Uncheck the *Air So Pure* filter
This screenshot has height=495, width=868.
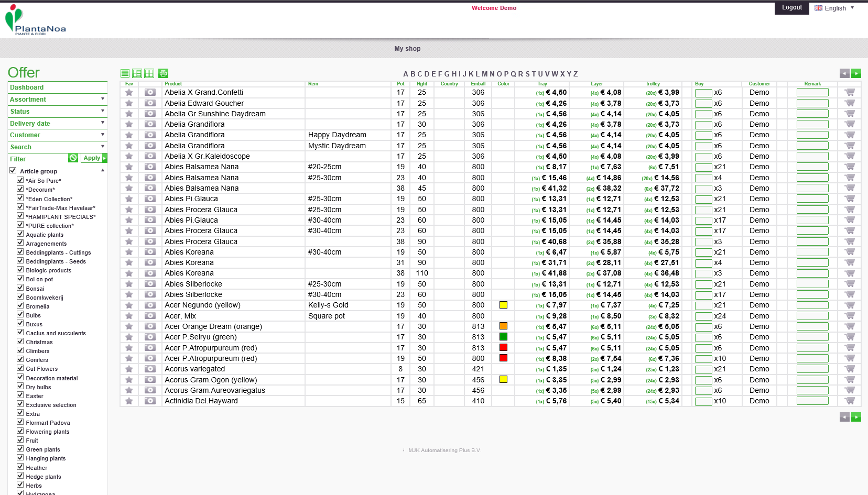(20, 180)
